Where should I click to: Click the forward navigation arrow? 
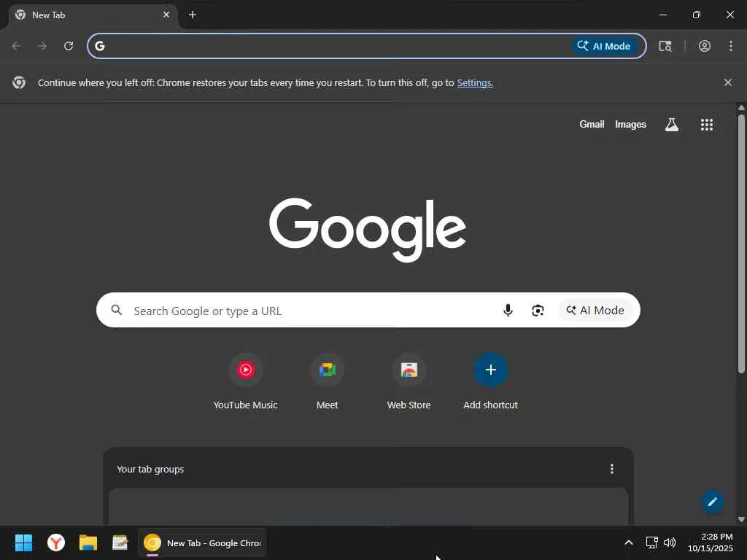tap(42, 46)
